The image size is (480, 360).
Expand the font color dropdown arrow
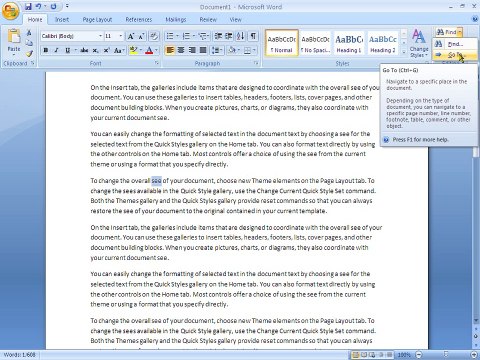pos(156,50)
